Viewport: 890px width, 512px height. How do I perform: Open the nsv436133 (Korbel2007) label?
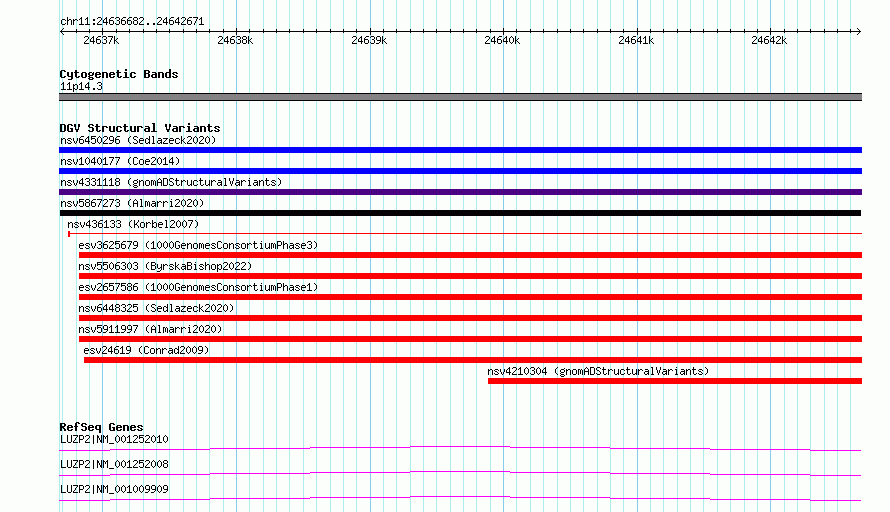(x=133, y=224)
